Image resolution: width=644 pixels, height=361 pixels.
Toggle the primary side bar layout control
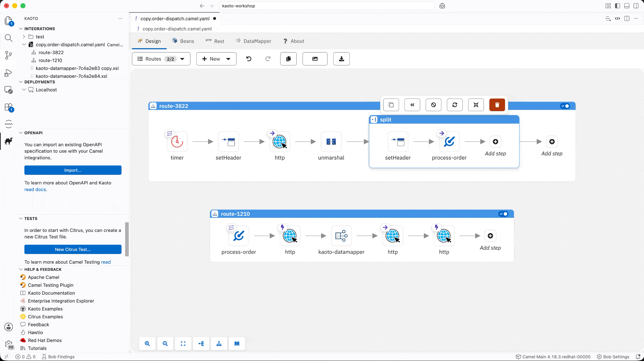point(617,6)
